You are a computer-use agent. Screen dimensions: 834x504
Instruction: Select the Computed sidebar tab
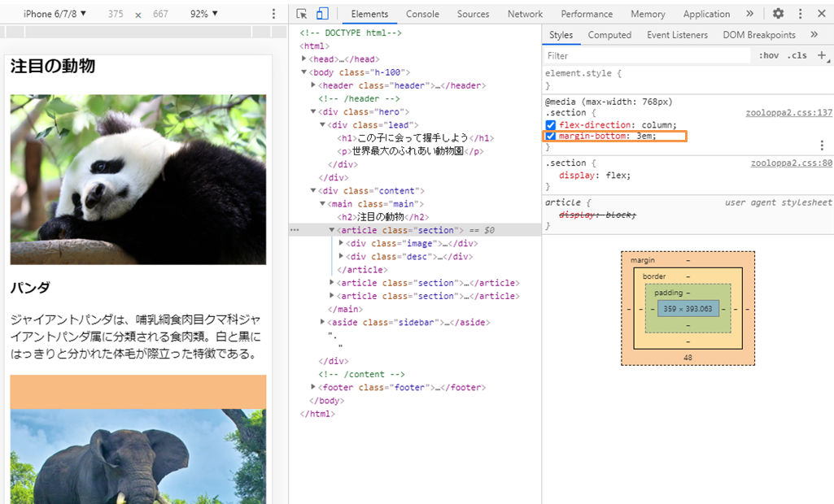pos(609,35)
